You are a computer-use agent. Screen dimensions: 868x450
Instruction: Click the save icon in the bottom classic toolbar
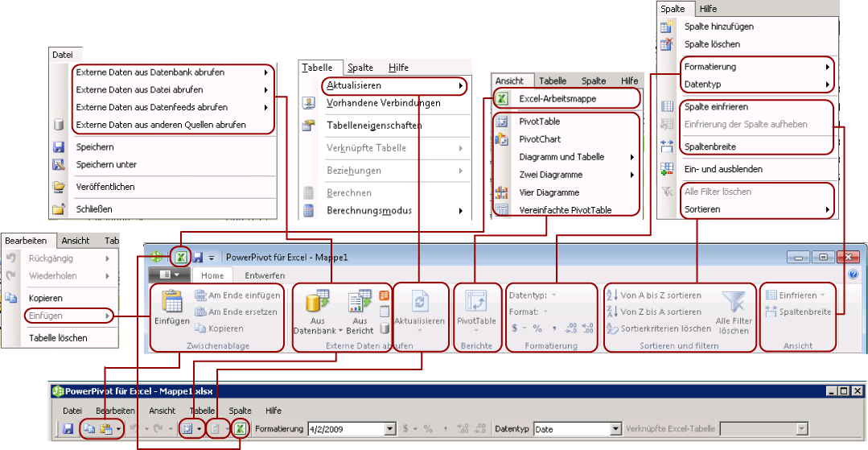(68, 429)
